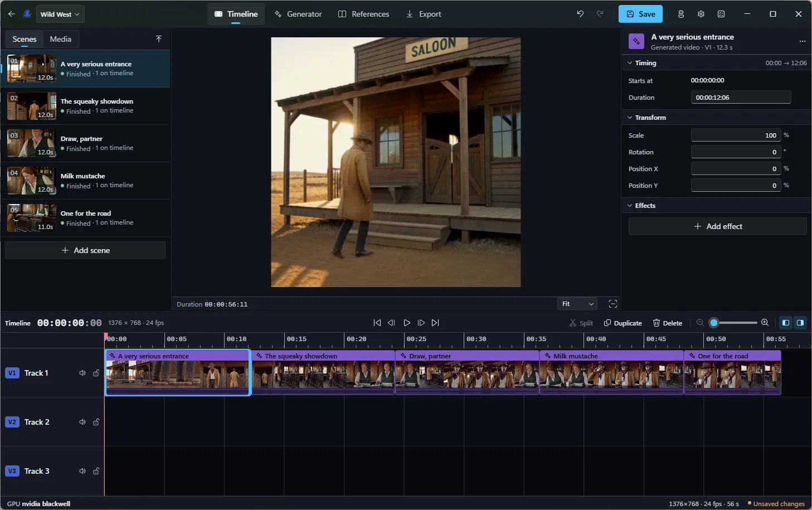Screen dimensions: 812x510
Task: Open the Fit zoom dropdown
Action: coord(577,304)
